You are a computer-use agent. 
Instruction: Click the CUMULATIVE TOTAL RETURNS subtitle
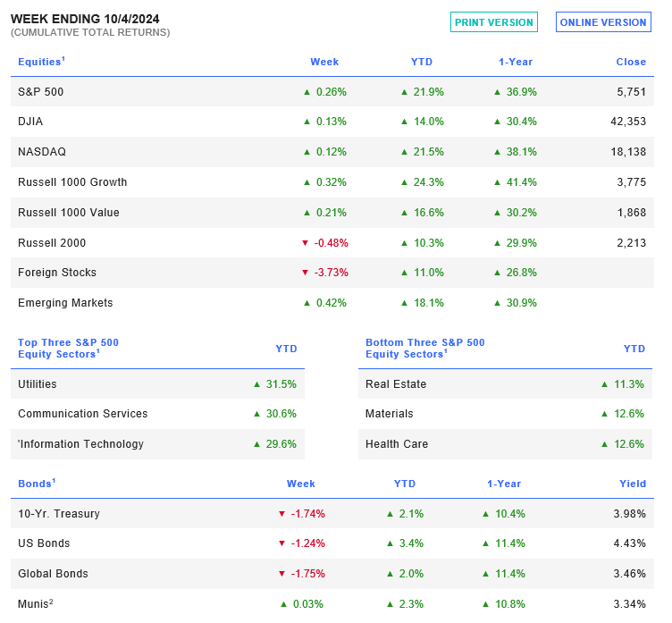pyautogui.click(x=90, y=32)
